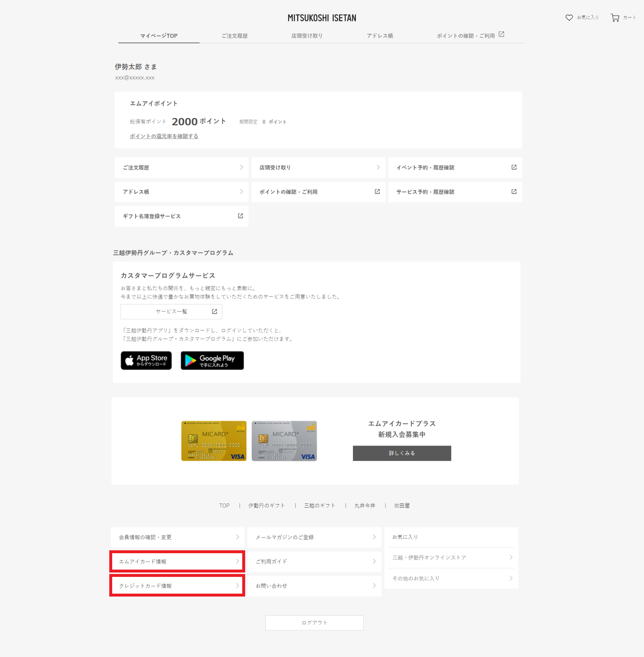Open chevron on その他のお気に入り

coord(511,578)
